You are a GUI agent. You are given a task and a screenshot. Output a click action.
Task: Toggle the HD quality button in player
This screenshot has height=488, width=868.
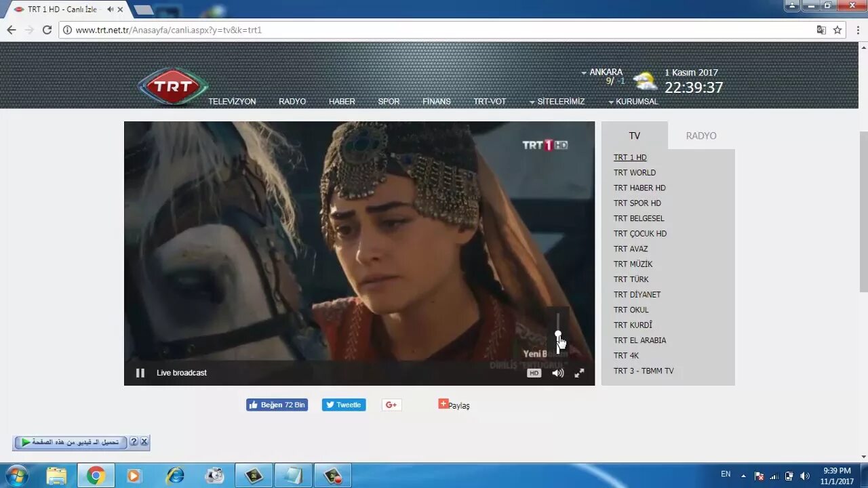[534, 373]
